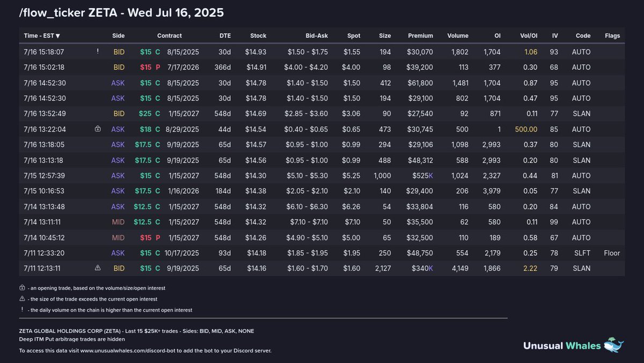Click the Side column header
This screenshot has height=363, width=644.
point(119,36)
